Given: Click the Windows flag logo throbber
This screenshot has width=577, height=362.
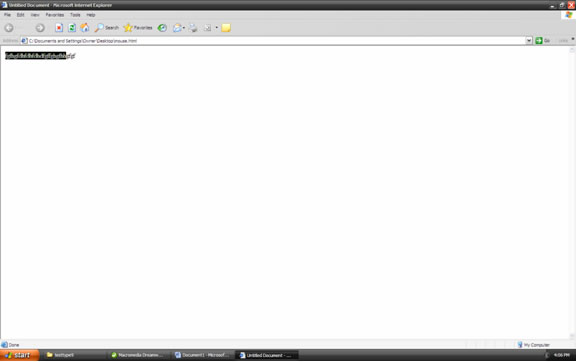Looking at the screenshot, I should click(569, 15).
